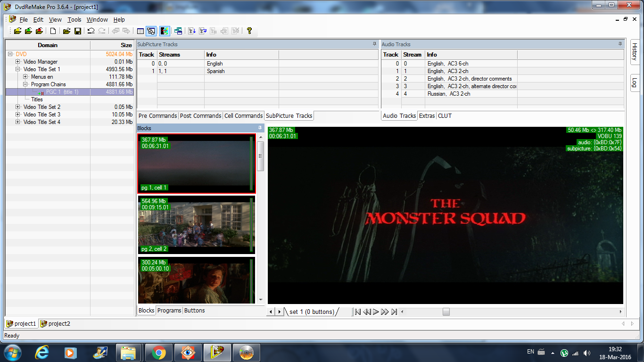644x362 pixels.
Task: Click the folder icon with red dot
Action: coord(39,31)
